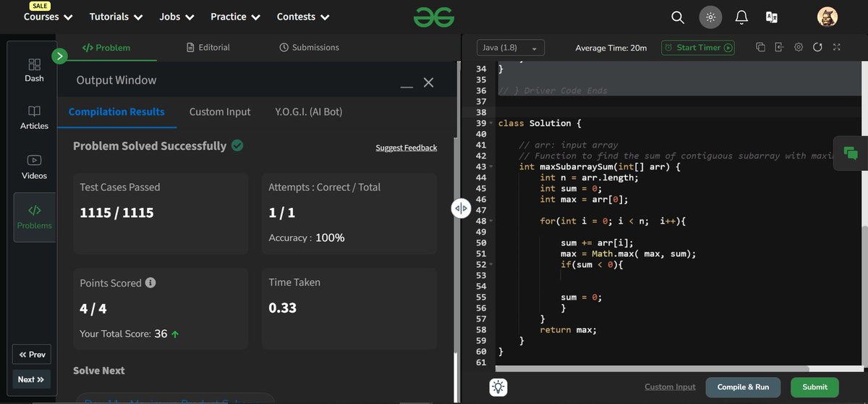
Task: Click the lightbulb hint icon
Action: click(x=498, y=387)
